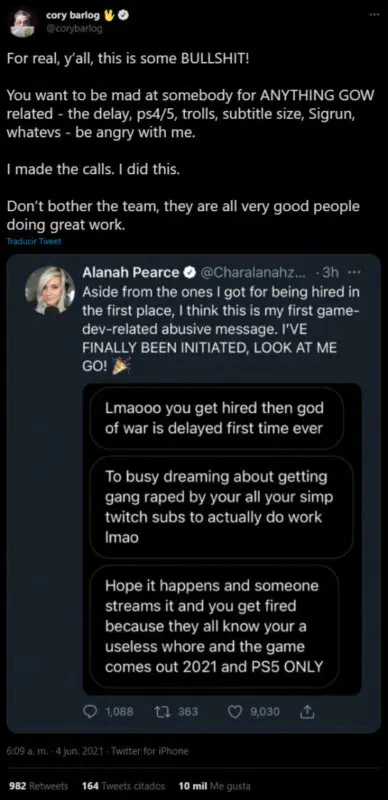
Task: Click the verified badge next to cory barlog
Action: (124, 16)
